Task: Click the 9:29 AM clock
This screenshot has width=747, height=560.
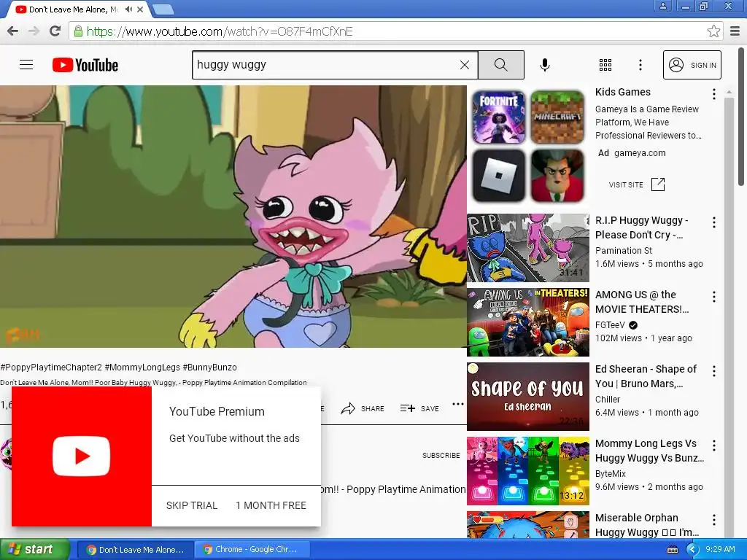Action: tap(720, 549)
